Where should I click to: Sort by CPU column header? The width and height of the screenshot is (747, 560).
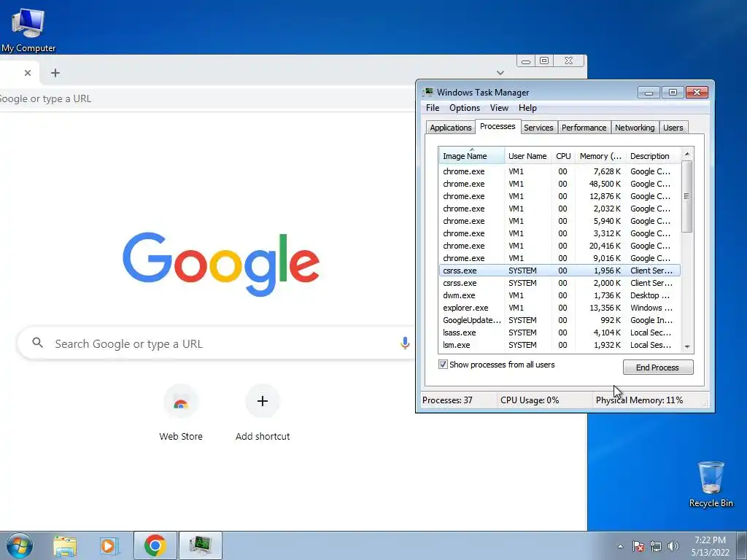(x=562, y=156)
